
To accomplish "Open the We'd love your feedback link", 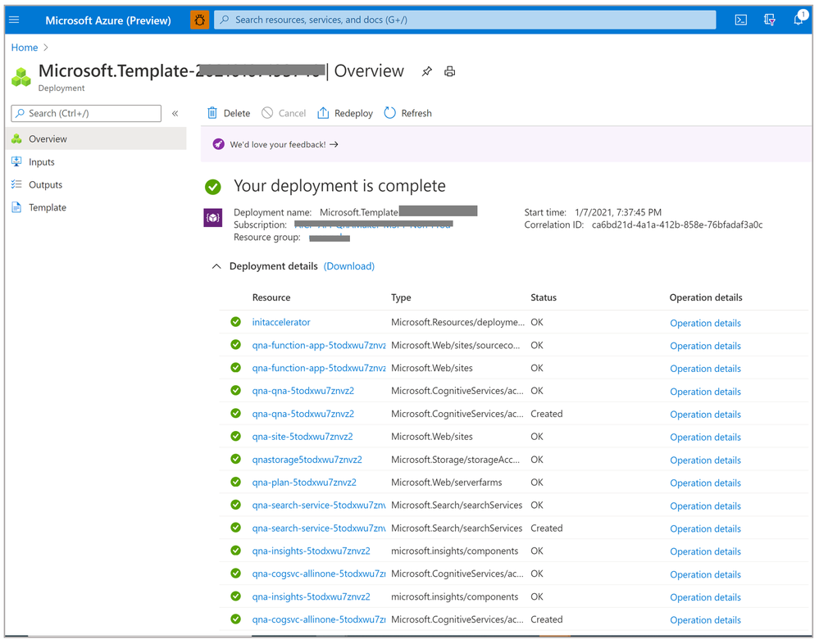I will (284, 144).
